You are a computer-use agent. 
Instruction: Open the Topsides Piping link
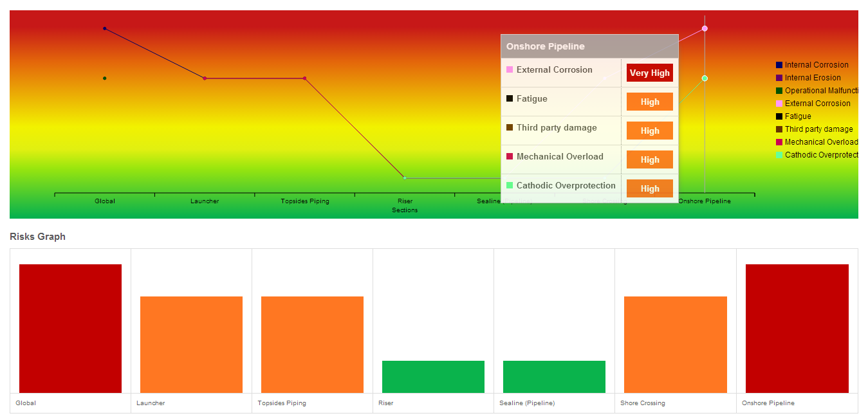point(282,403)
